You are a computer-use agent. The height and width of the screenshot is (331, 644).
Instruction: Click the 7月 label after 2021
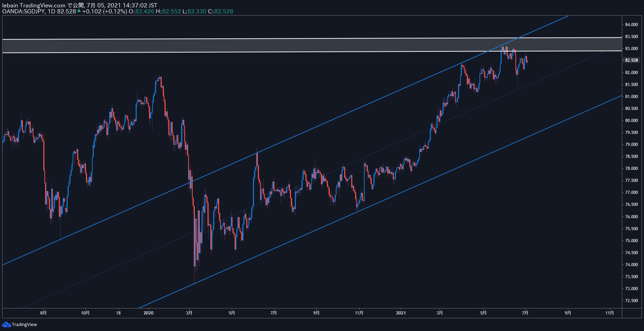[x=525, y=313]
